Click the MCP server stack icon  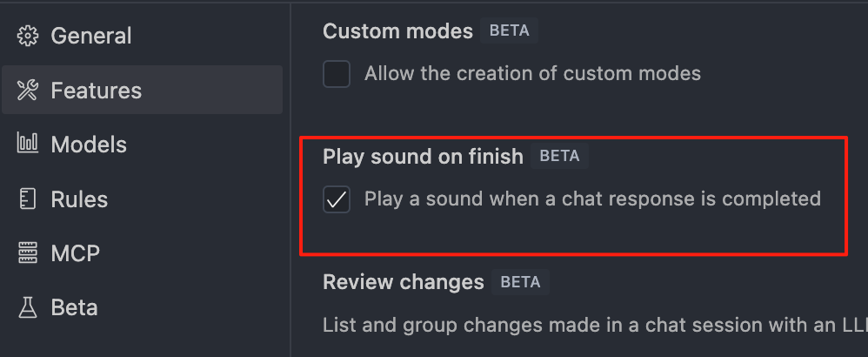pos(28,253)
